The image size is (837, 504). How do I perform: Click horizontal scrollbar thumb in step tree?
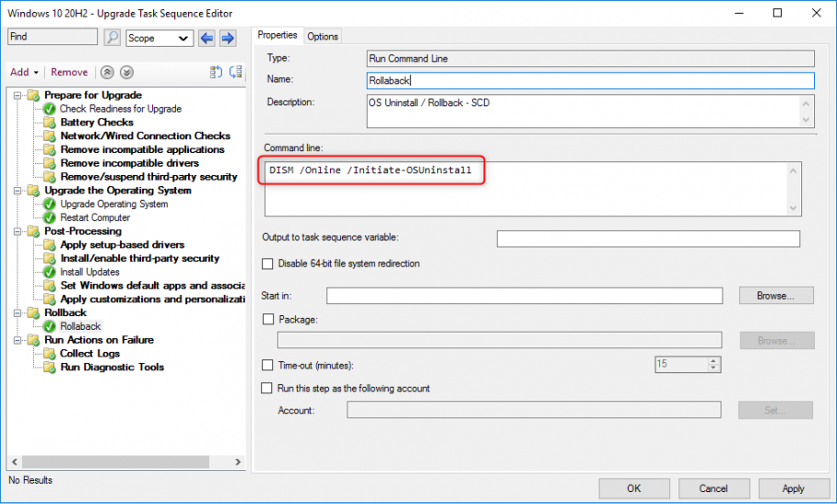[116, 462]
